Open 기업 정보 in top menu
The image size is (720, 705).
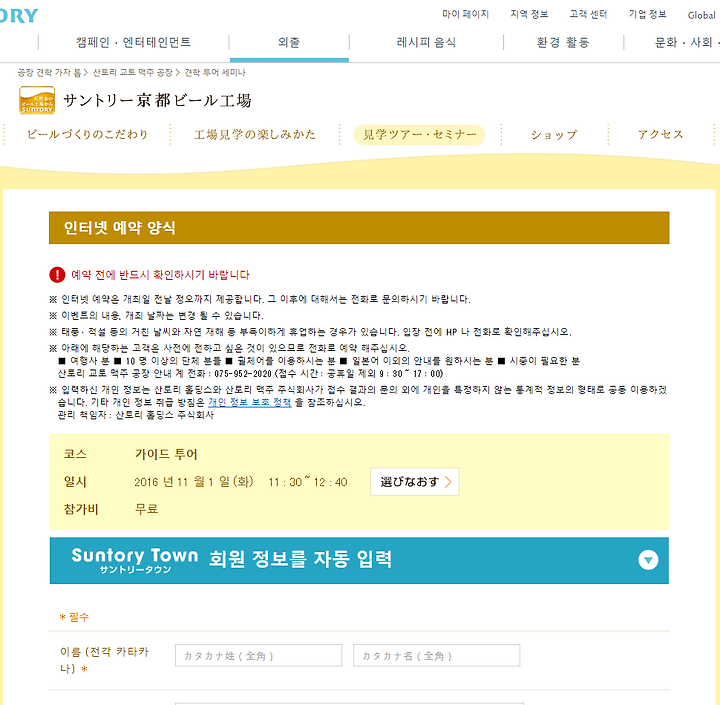pos(647,14)
